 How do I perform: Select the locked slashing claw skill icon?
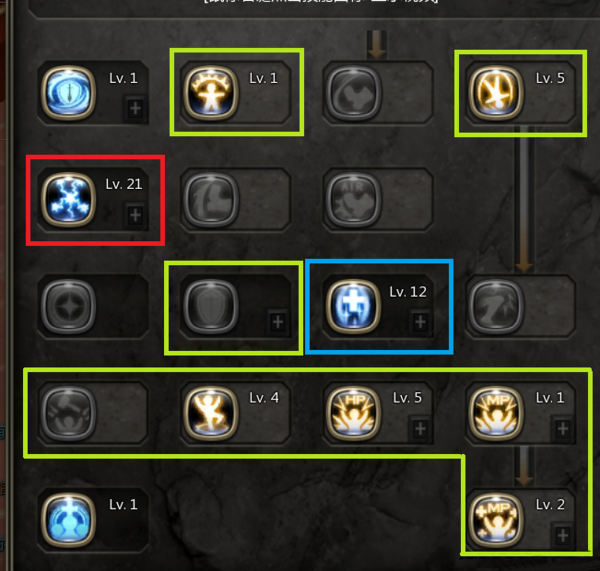coord(496,306)
